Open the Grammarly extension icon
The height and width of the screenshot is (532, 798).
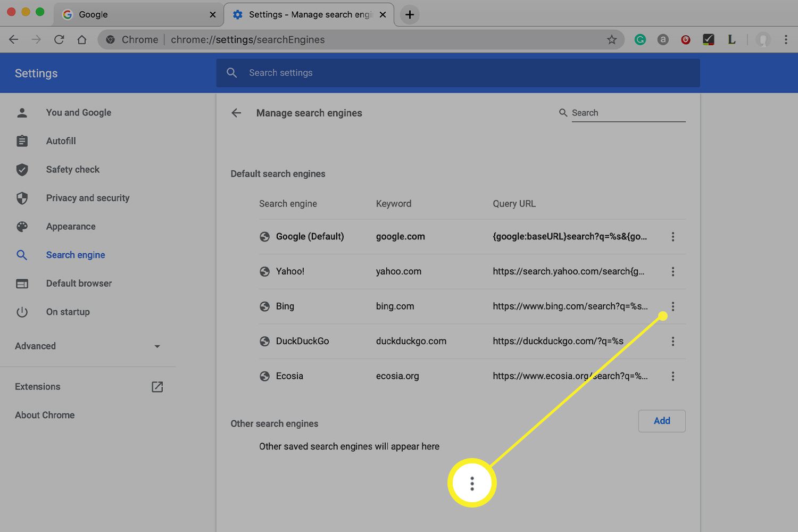(640, 40)
